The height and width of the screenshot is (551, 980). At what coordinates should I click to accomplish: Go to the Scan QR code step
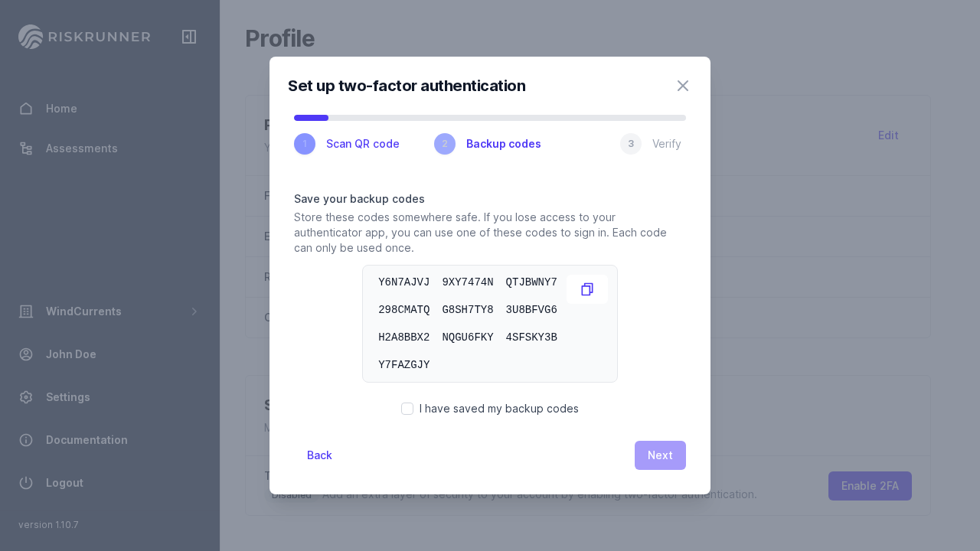[x=348, y=144]
